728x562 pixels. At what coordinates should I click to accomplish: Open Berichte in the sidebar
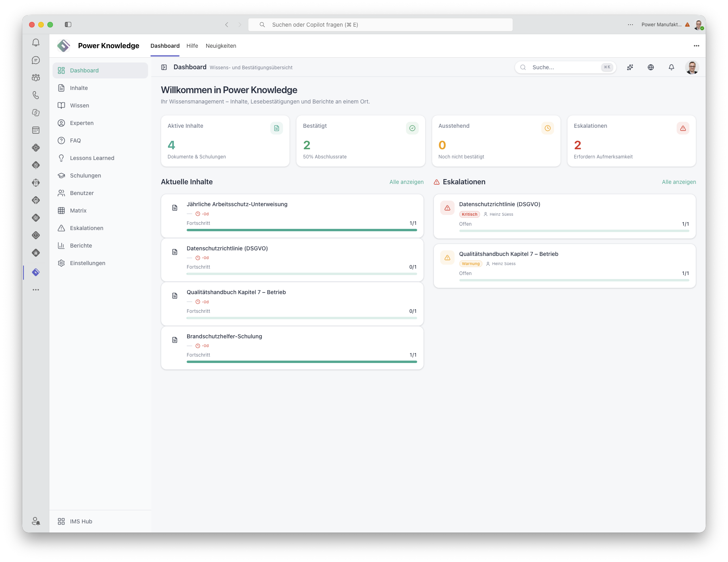[100, 246]
